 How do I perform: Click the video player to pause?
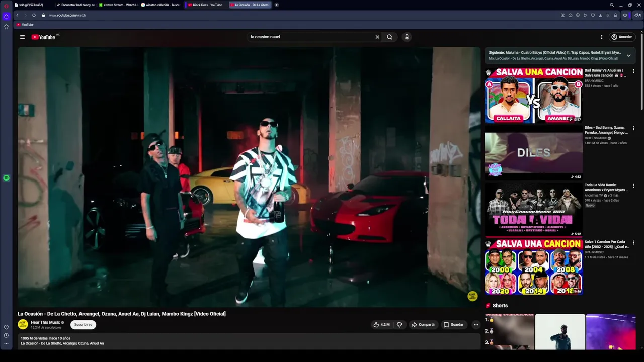[249, 177]
